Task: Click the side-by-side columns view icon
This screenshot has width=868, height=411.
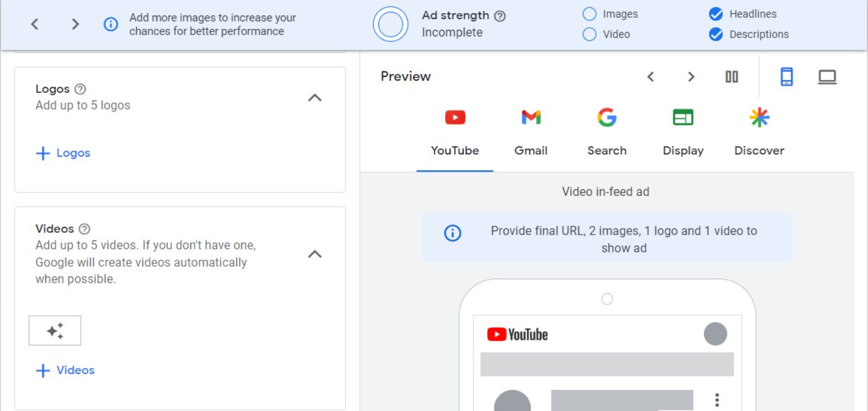Action: 732,77
